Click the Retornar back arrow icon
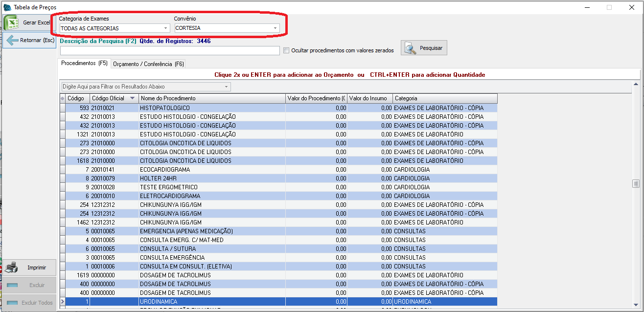644x312 pixels. 12,40
